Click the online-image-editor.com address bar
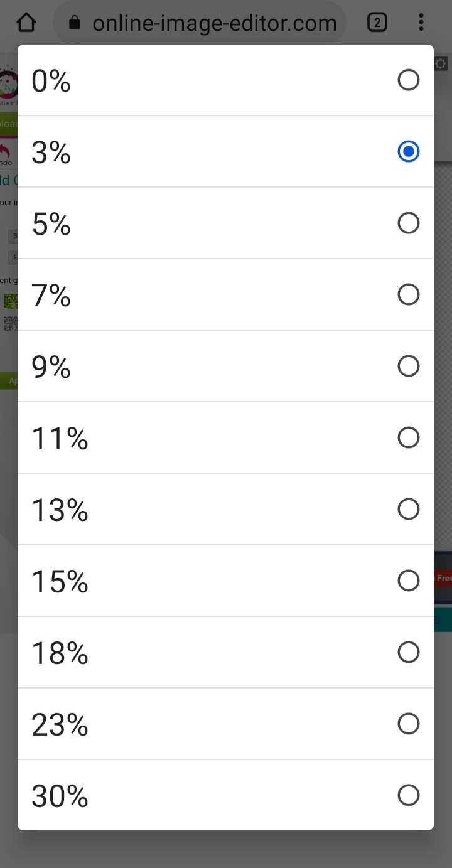This screenshot has height=868, width=452. pyautogui.click(x=214, y=24)
